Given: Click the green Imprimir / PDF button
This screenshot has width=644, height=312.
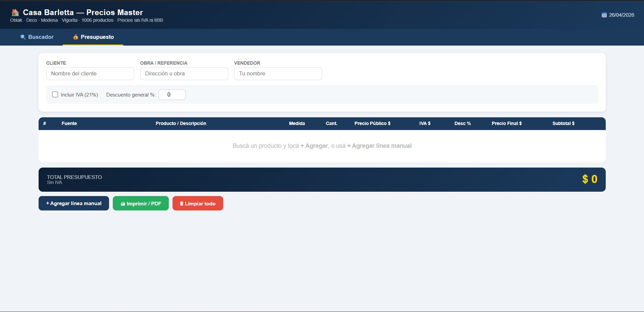Looking at the screenshot, I should pos(141,203).
